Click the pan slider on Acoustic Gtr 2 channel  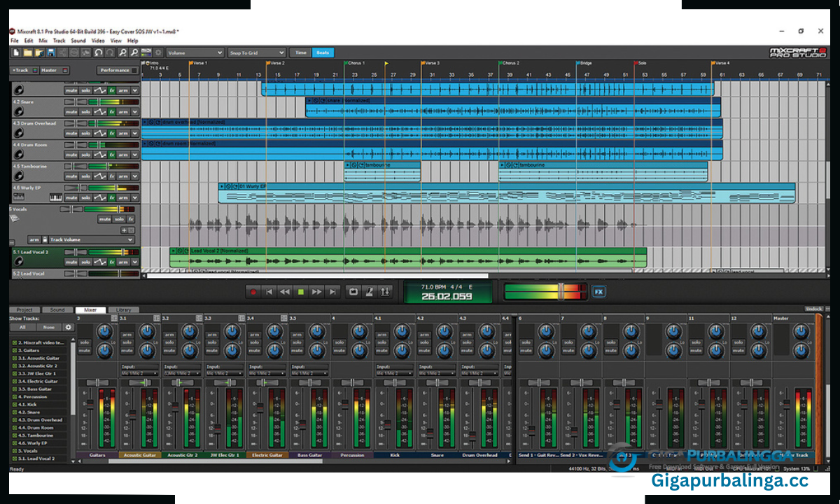tap(182, 382)
